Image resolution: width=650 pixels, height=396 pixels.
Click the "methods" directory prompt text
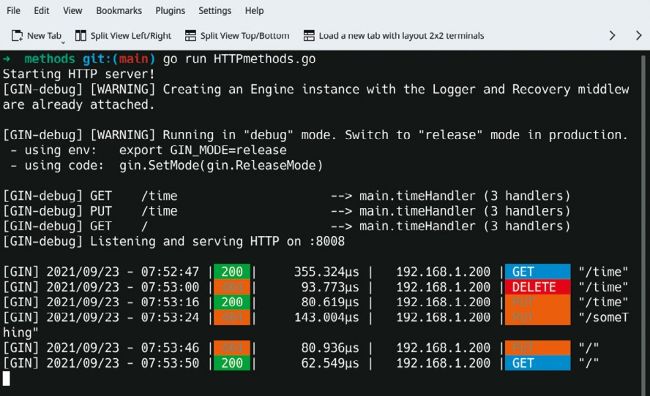[x=50, y=59]
